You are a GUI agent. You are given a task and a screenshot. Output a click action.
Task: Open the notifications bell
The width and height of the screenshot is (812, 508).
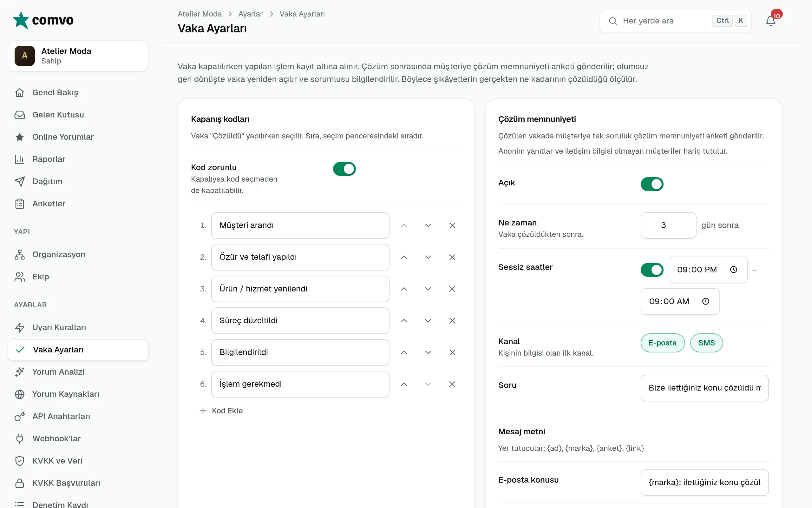pyautogui.click(x=770, y=21)
